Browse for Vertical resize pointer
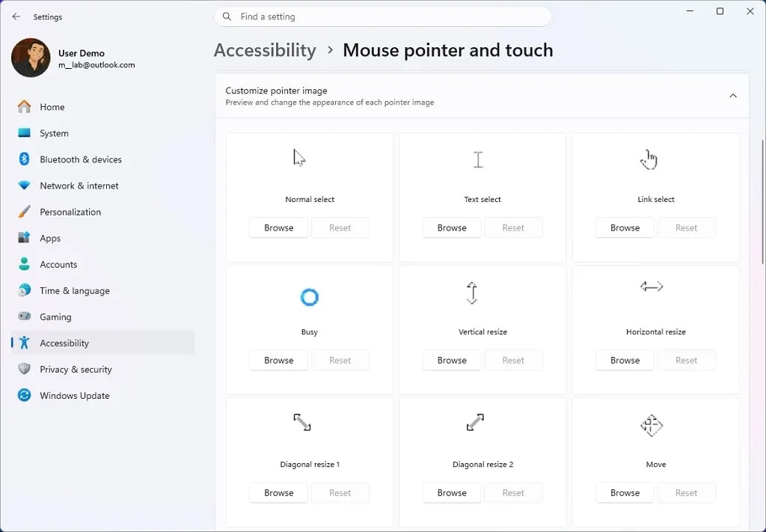Screen dimensions: 766x532 [x=452, y=360]
